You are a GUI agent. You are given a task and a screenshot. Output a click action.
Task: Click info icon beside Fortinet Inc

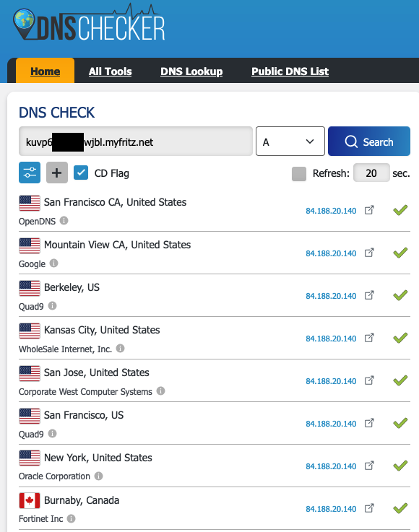(x=71, y=518)
